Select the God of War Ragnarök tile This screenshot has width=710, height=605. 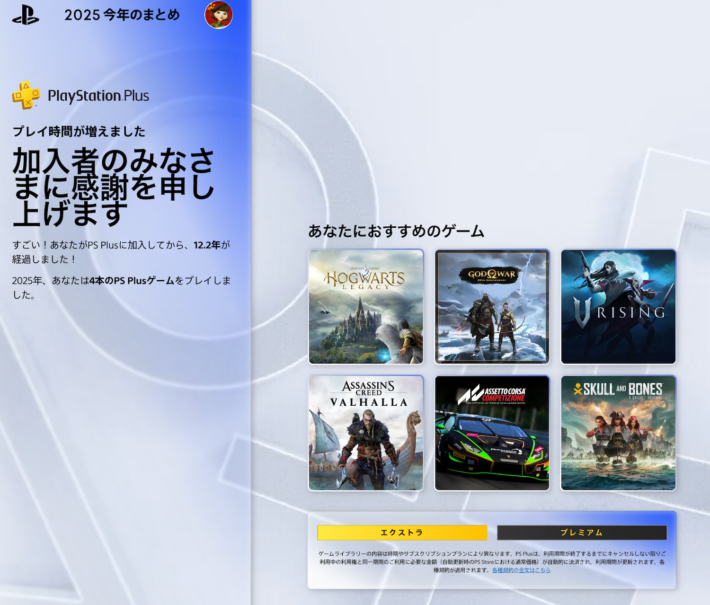(492, 306)
